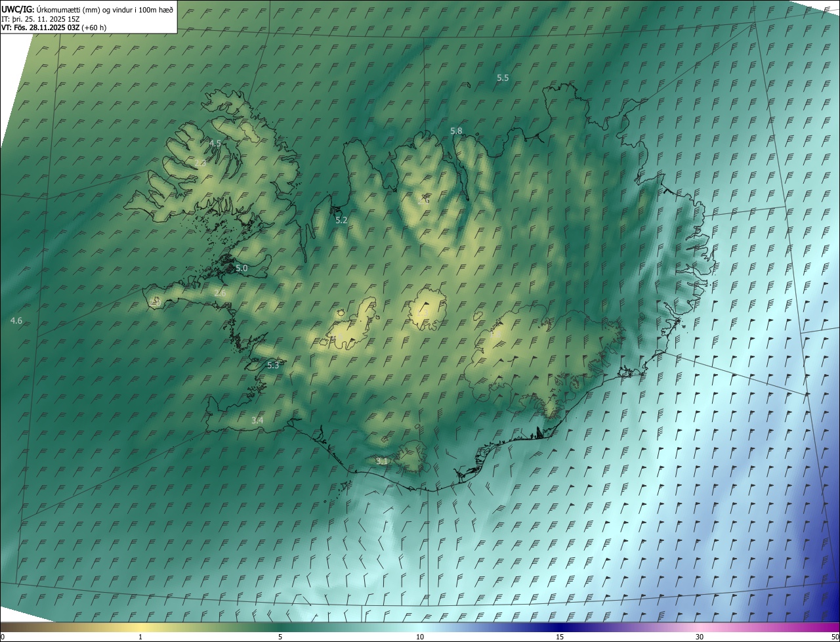840x642 pixels.
Task: Click the map title 'UWC/IG: Úrkomumætti (mm)' line
Action: click(x=87, y=9)
